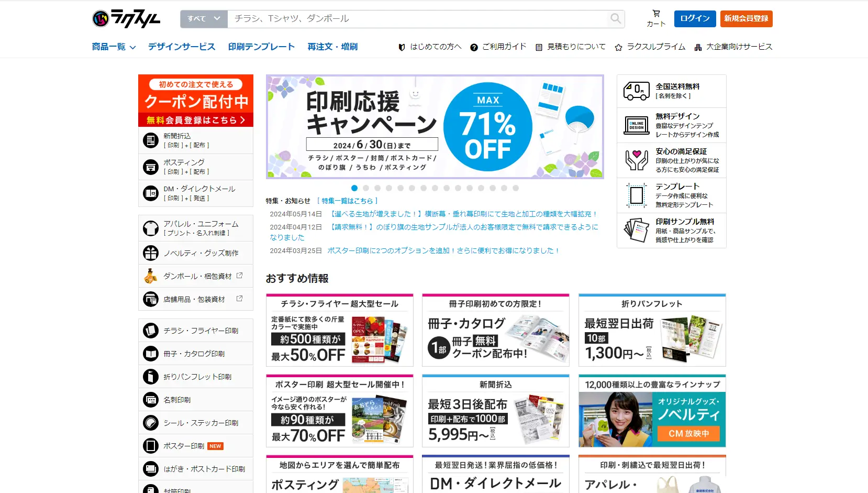
Task: Click the ご利用ガイド question icon
Action: 474,47
